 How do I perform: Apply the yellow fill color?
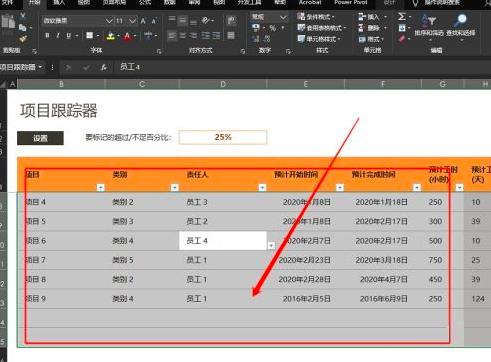point(111,36)
